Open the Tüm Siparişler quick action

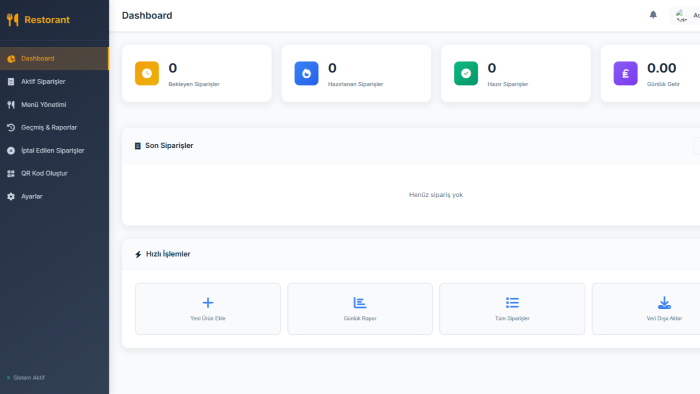512,309
